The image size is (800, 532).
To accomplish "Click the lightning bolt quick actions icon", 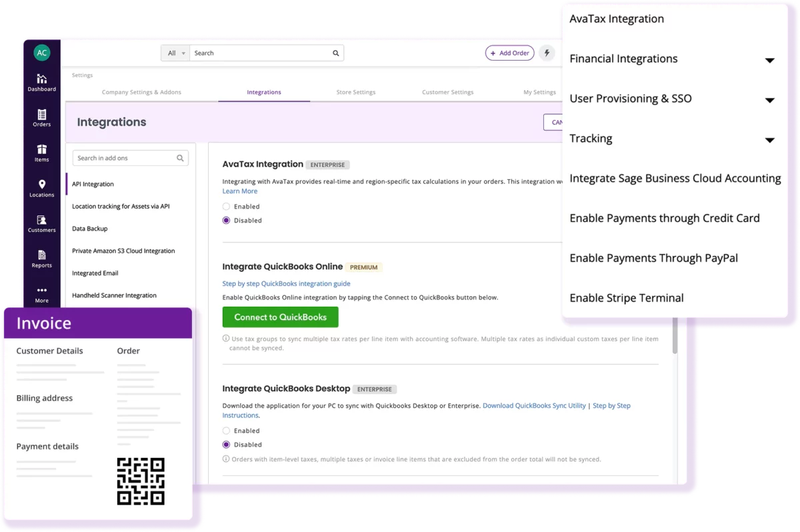I will (547, 53).
